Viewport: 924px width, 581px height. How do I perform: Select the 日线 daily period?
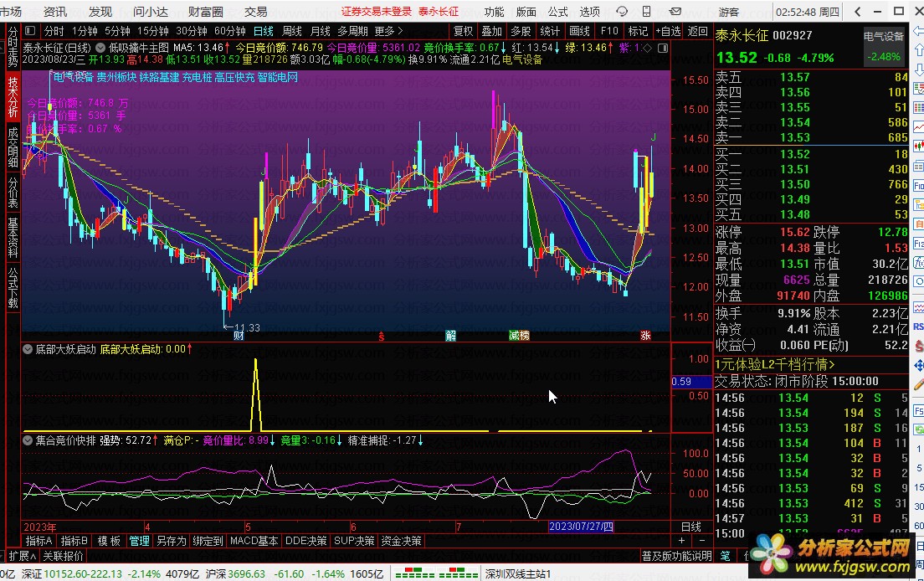pos(264,31)
